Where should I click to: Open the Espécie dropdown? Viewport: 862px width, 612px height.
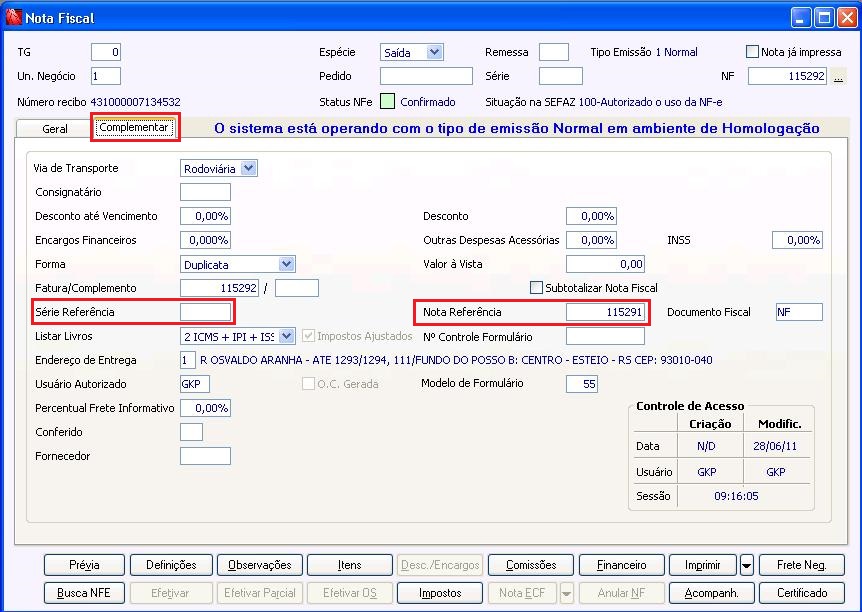[x=434, y=52]
